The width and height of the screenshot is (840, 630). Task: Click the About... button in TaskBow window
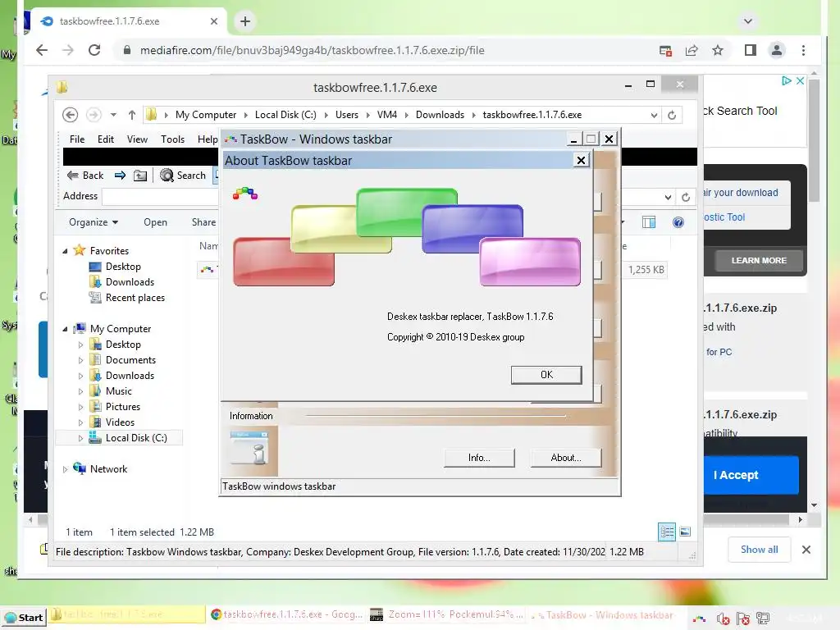[x=566, y=458]
